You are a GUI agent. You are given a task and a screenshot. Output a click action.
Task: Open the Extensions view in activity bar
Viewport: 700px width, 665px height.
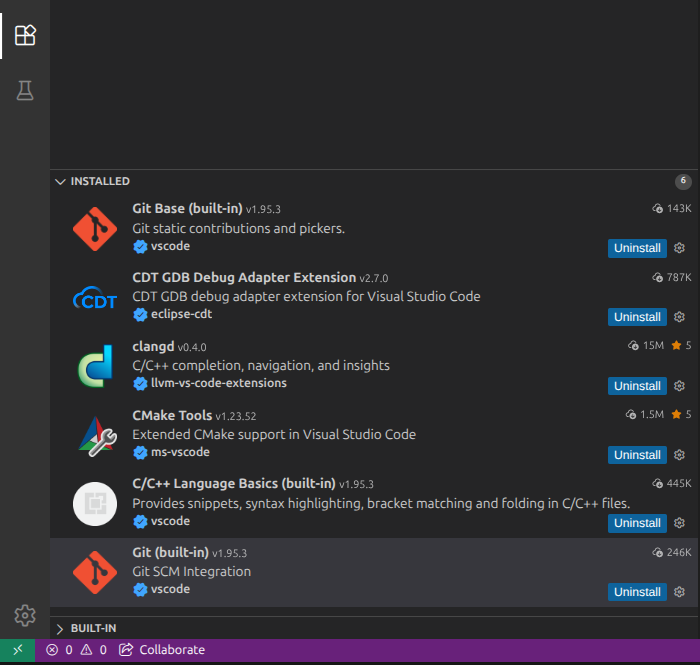click(25, 35)
